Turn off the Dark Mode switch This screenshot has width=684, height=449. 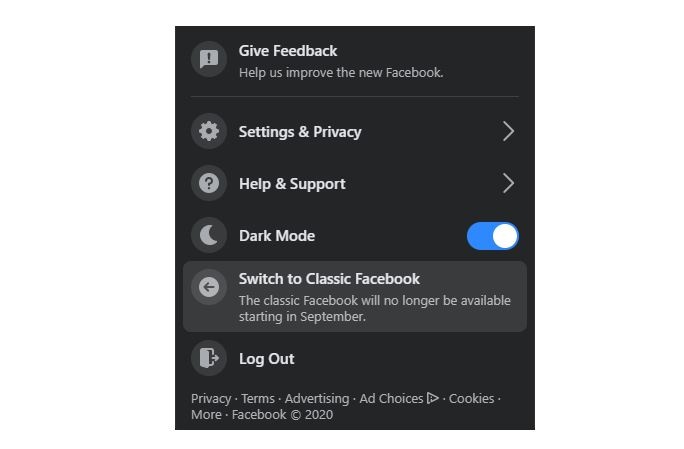492,236
